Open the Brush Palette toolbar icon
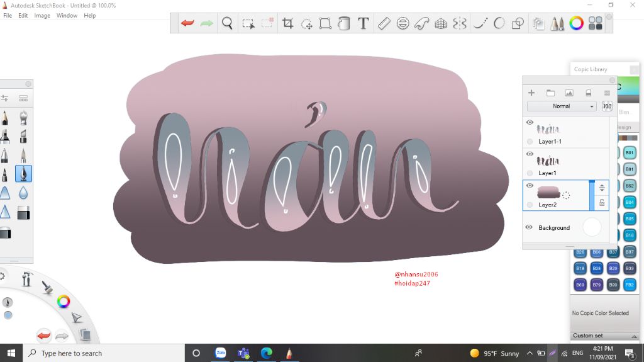The image size is (644, 362). tap(557, 23)
